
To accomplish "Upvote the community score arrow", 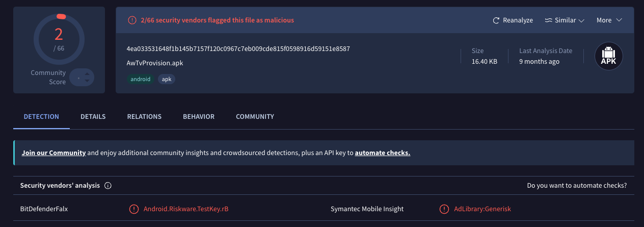I will [x=87, y=74].
